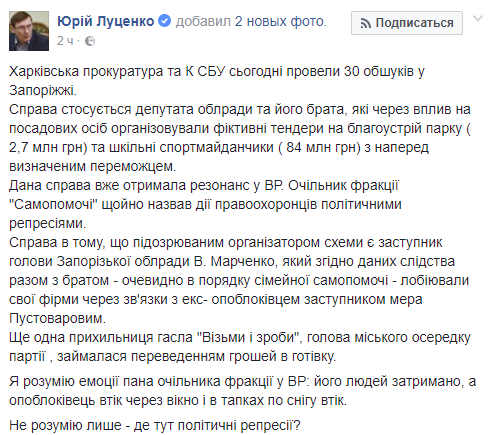Click the RSS feed icon in Подписаться
Viewport: 489px width, 435px height.
point(366,24)
